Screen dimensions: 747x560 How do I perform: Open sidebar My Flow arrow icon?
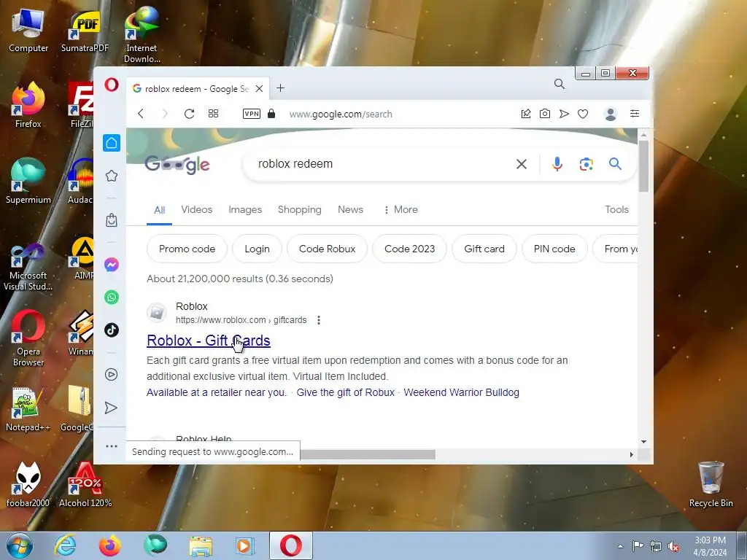pyautogui.click(x=111, y=408)
